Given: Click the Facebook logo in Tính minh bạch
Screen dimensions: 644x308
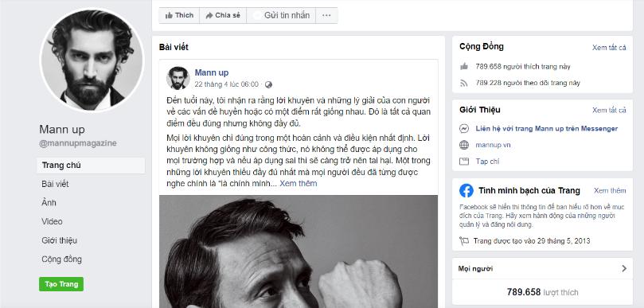Looking at the screenshot, I should pyautogui.click(x=466, y=190).
